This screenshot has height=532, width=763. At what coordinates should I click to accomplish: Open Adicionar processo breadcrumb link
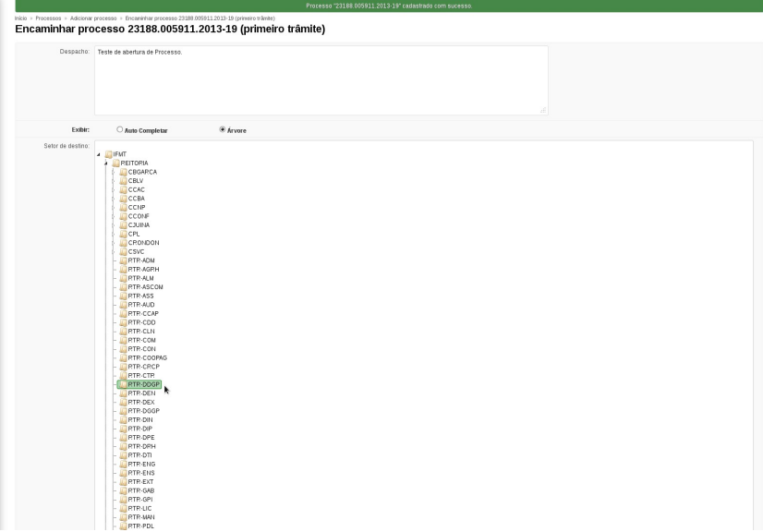pyautogui.click(x=93, y=18)
